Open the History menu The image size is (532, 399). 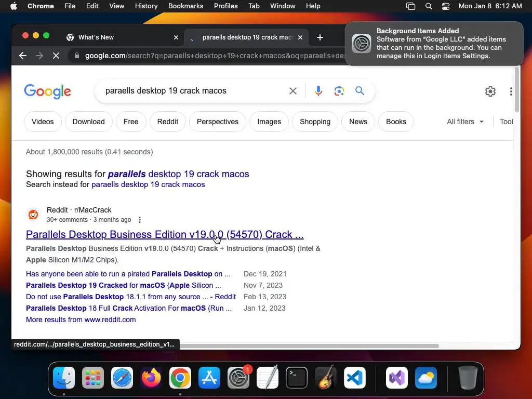point(146,6)
